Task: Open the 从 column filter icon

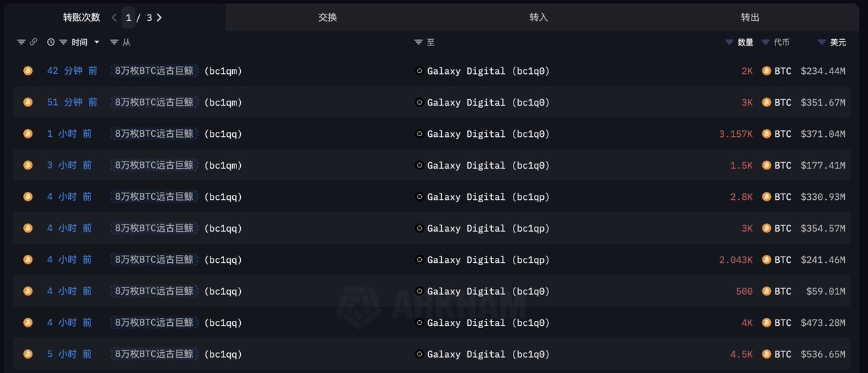Action: (x=114, y=43)
